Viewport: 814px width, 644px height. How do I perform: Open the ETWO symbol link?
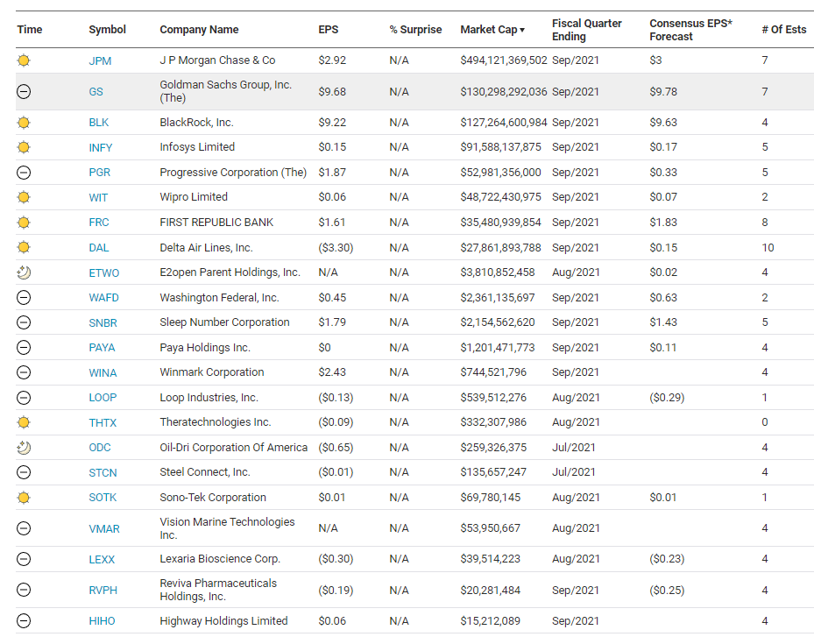pos(103,272)
